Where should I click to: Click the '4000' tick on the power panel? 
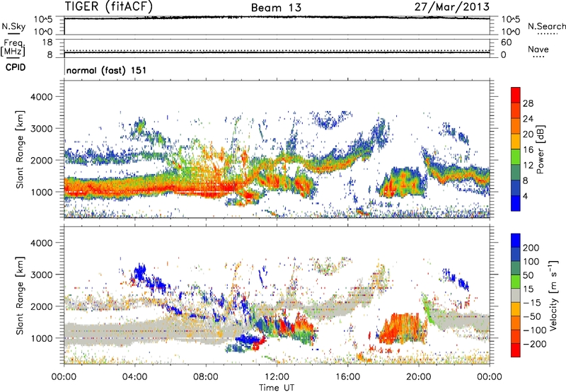pyautogui.click(x=42, y=97)
